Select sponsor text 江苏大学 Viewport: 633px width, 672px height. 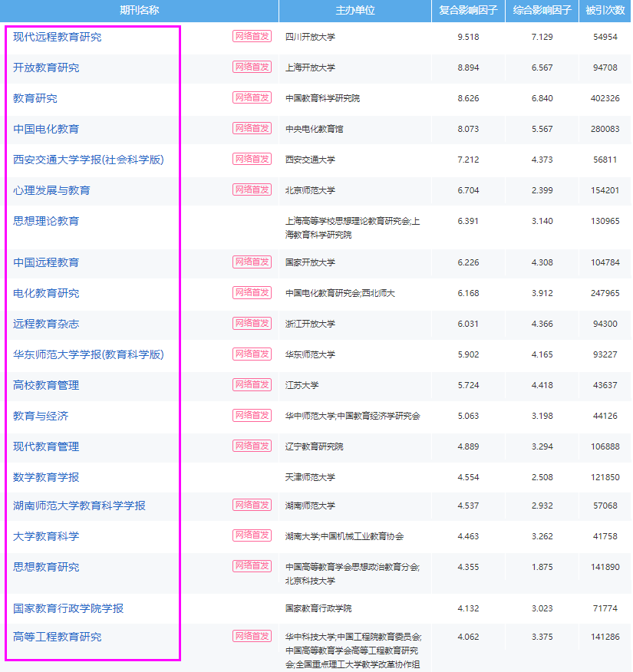[x=302, y=385]
